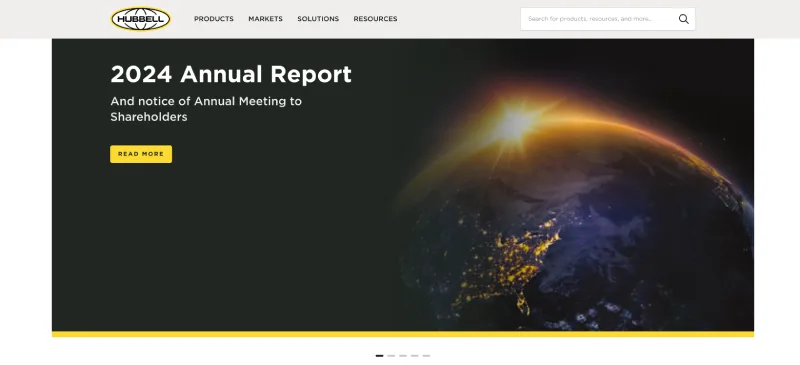Screen dimensions: 800x365
Task: Click the 2024 Annual Report heading
Action: (x=231, y=75)
